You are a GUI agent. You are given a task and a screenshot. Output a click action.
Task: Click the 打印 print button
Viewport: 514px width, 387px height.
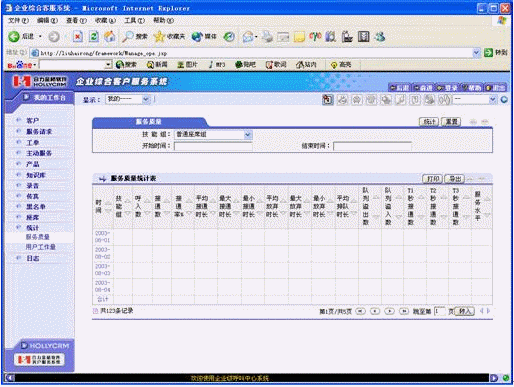[432, 179]
